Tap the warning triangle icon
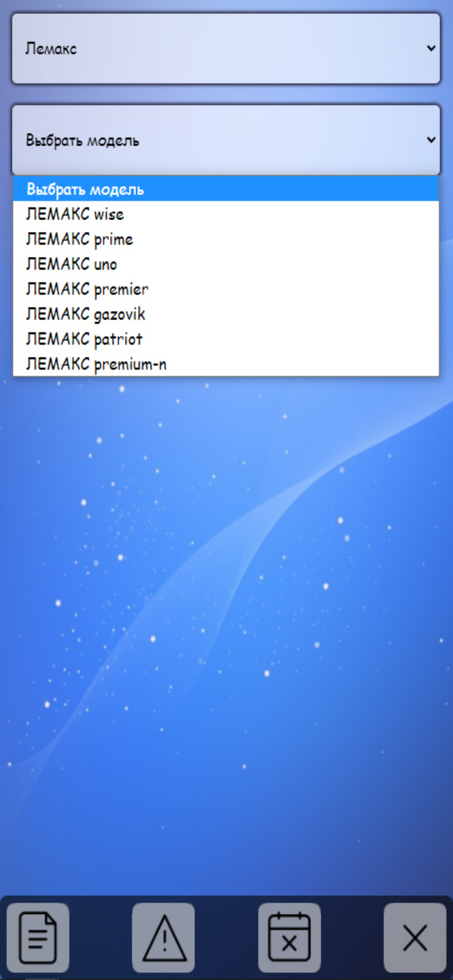Screen dimensions: 453x980 (x=163, y=937)
